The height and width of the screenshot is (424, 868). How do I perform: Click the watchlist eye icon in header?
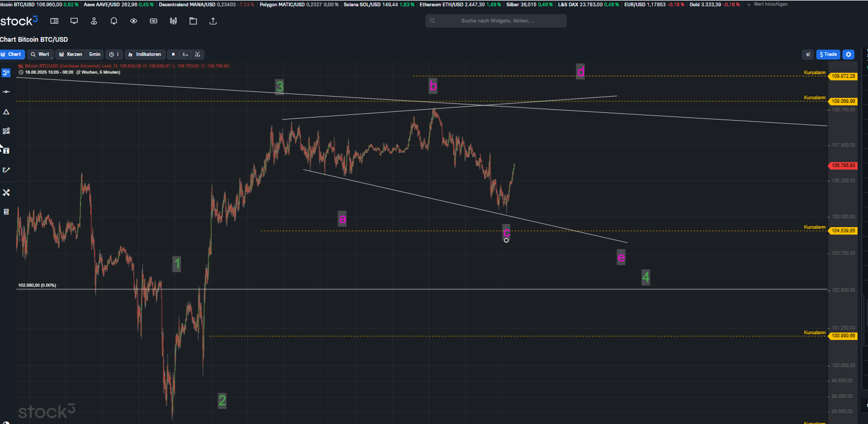[x=134, y=21]
